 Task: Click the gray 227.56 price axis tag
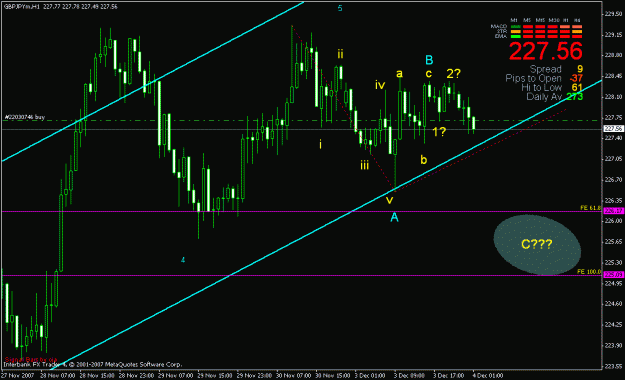[613, 128]
